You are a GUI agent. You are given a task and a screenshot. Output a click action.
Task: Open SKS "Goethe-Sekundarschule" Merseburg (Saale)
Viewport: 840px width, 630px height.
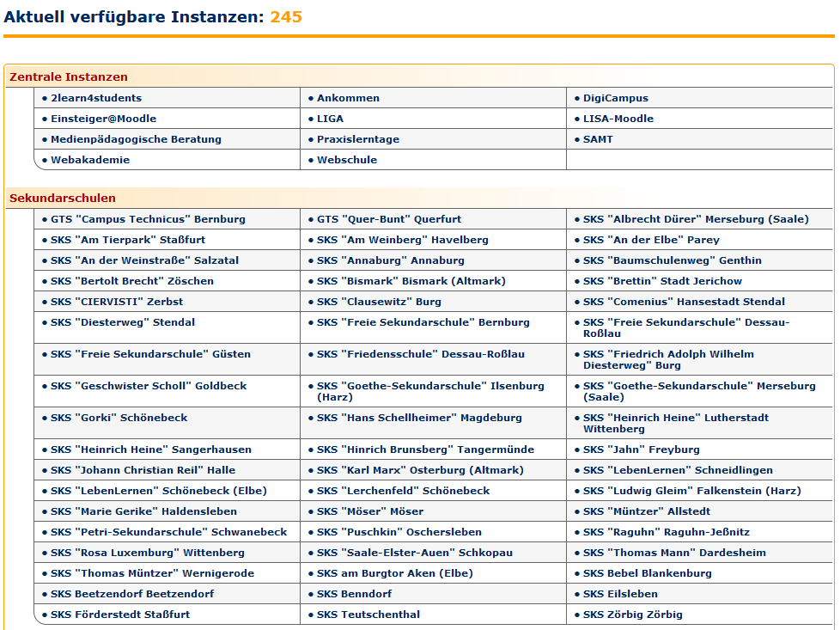[699, 391]
